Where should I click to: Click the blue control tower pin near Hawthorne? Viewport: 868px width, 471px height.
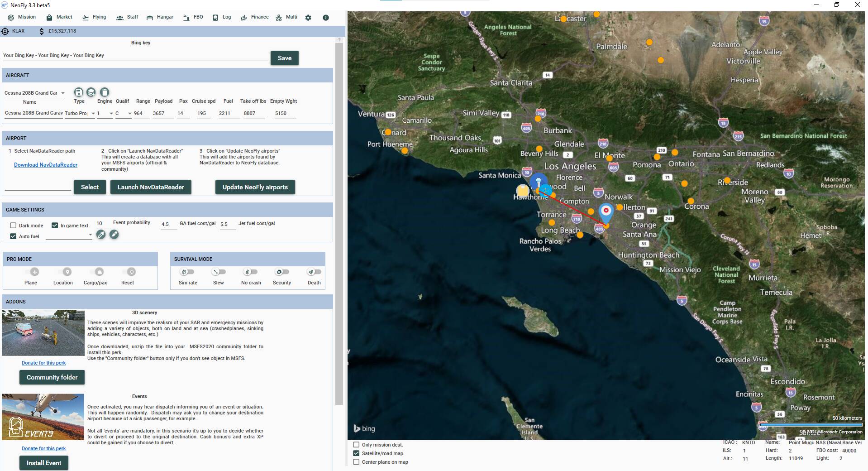[x=538, y=182]
